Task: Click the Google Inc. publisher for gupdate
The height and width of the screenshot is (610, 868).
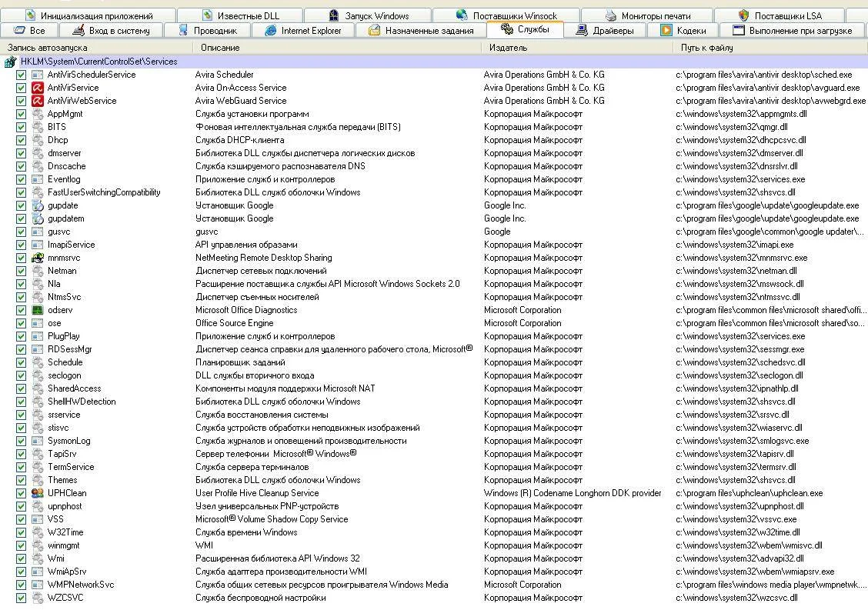Action: [504, 205]
